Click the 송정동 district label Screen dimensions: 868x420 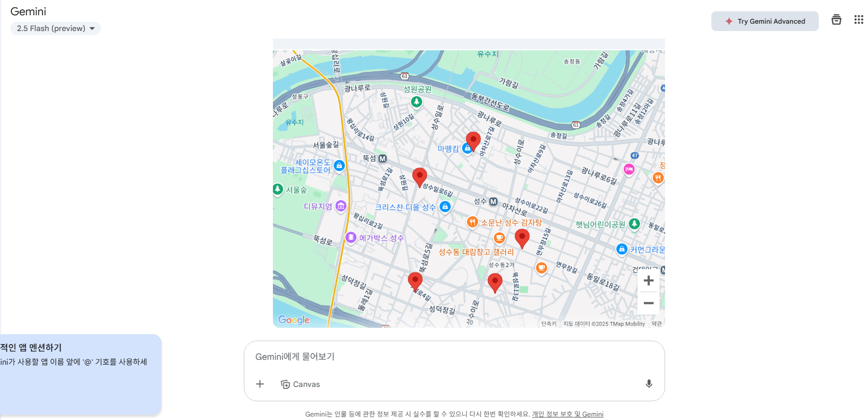(x=571, y=62)
